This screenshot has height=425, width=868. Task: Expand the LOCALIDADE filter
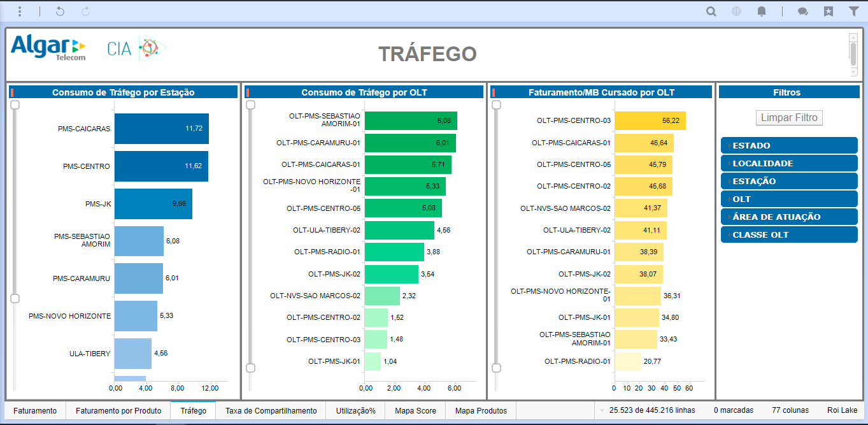pos(788,164)
